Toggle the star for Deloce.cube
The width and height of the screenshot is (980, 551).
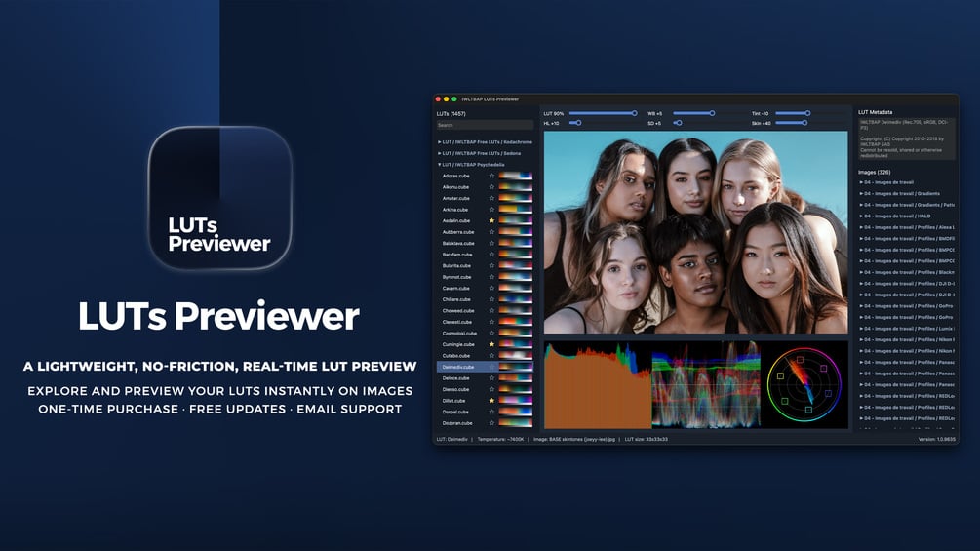[x=491, y=378]
